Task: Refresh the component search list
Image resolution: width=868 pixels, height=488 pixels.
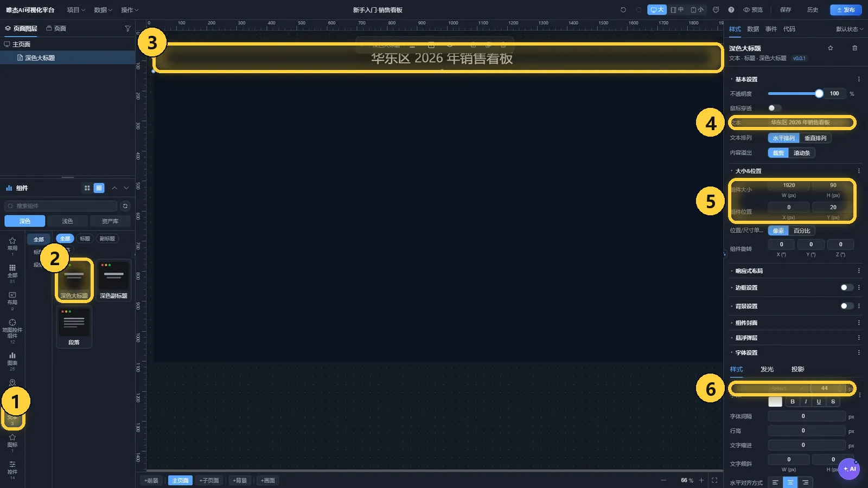Action: click(125, 206)
